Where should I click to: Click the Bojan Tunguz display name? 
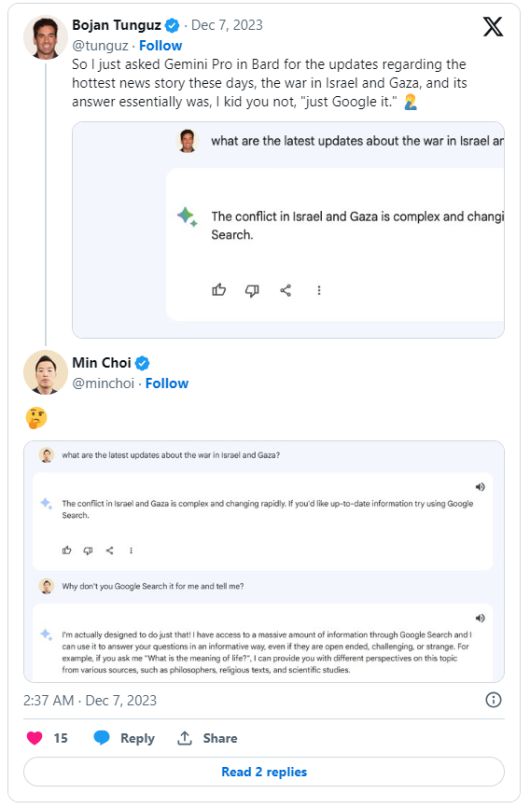tap(116, 25)
